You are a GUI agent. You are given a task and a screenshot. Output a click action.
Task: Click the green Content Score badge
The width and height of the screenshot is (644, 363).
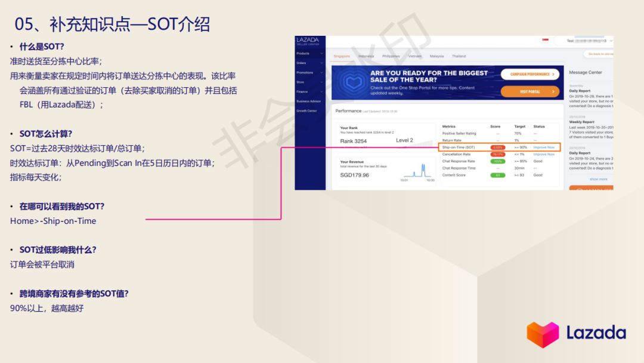(x=497, y=175)
